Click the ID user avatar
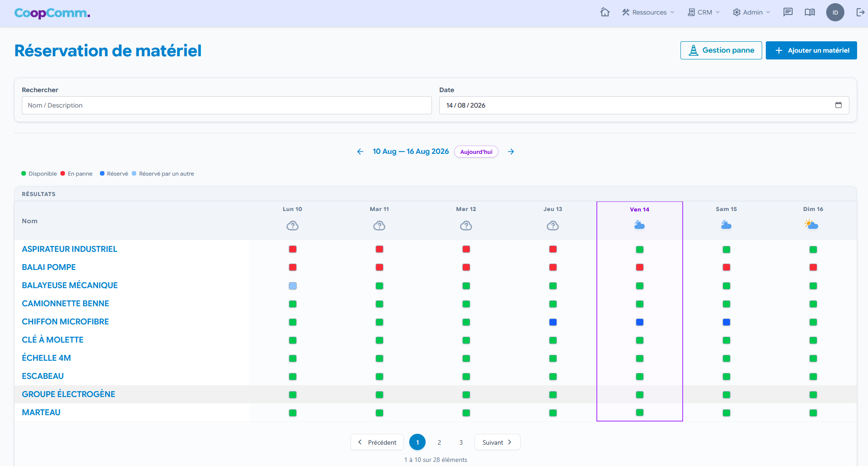 (835, 12)
